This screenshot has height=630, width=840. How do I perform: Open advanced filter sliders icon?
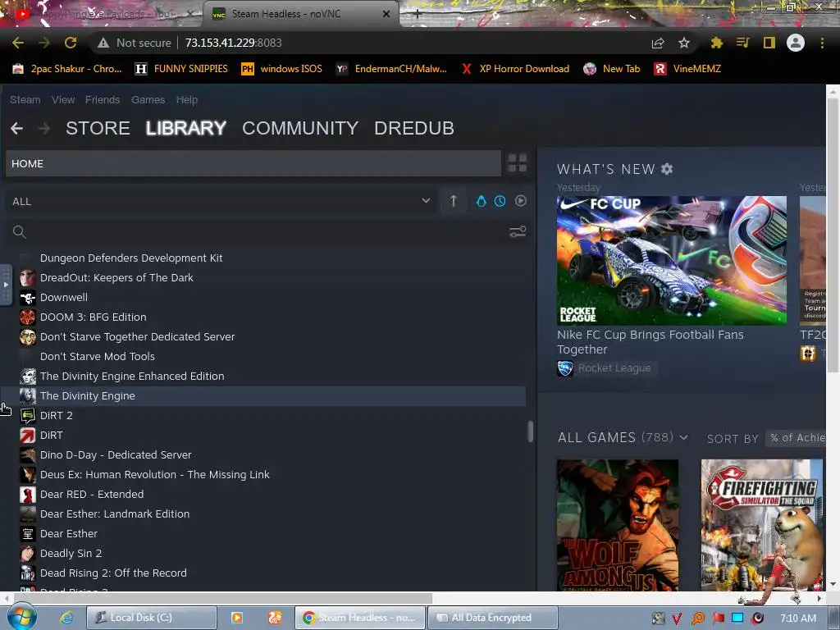(518, 231)
